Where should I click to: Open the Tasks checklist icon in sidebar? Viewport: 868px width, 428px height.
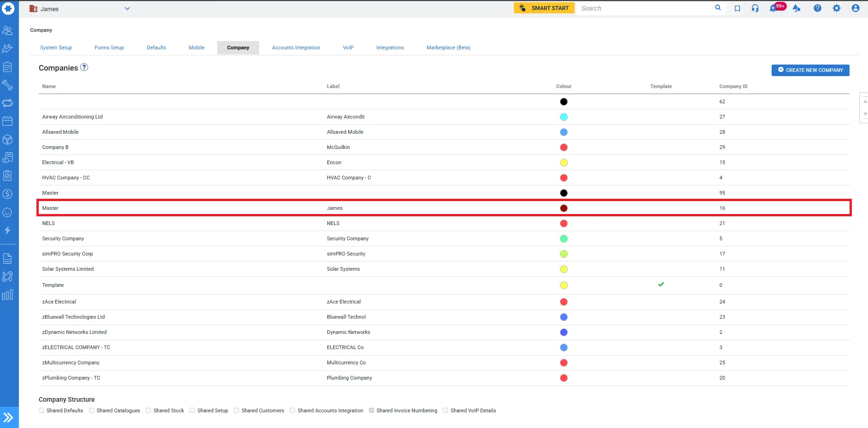(7, 176)
